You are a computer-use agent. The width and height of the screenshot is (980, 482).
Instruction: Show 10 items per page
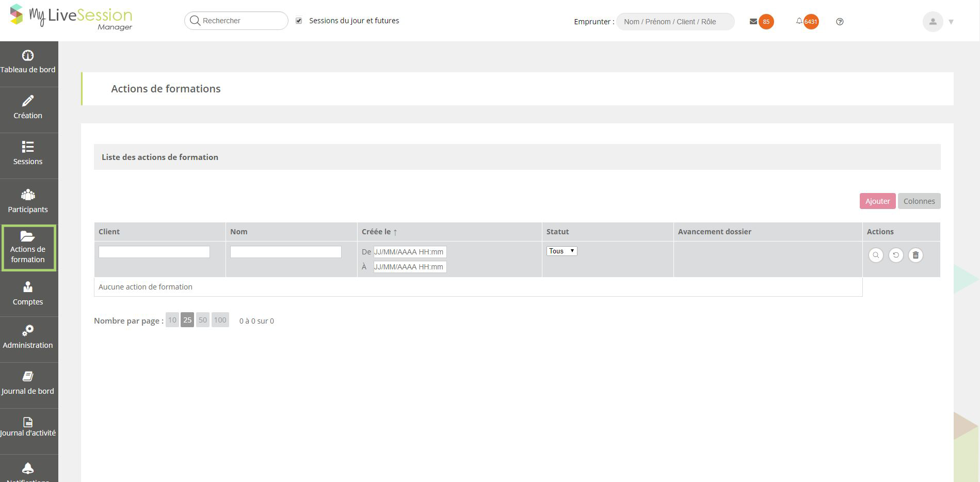point(172,320)
